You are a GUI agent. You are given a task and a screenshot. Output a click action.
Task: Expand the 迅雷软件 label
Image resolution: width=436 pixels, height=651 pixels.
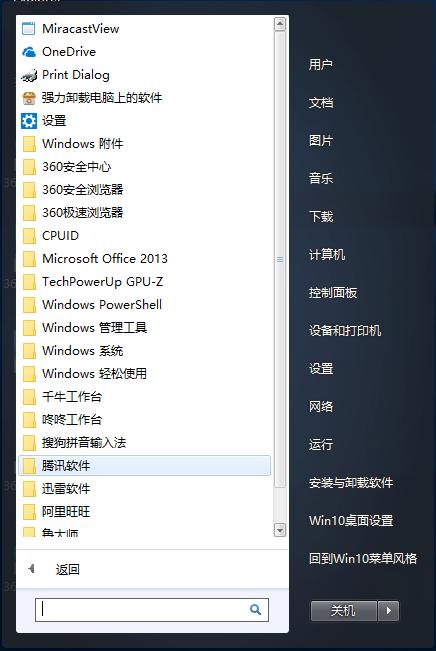(x=66, y=489)
